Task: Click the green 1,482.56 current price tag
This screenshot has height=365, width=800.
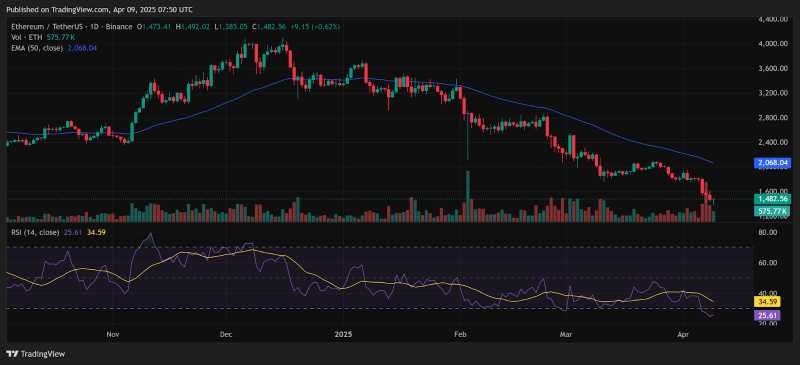Action: [x=771, y=199]
